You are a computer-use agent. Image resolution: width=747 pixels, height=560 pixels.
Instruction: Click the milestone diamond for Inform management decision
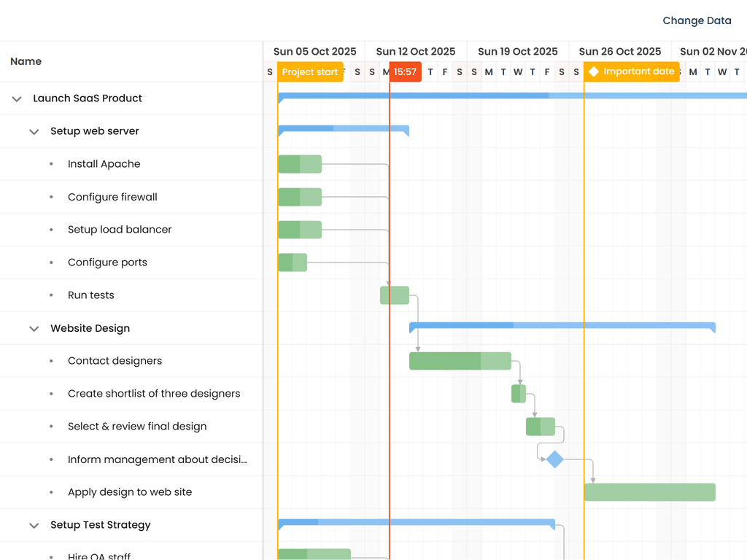tap(554, 459)
